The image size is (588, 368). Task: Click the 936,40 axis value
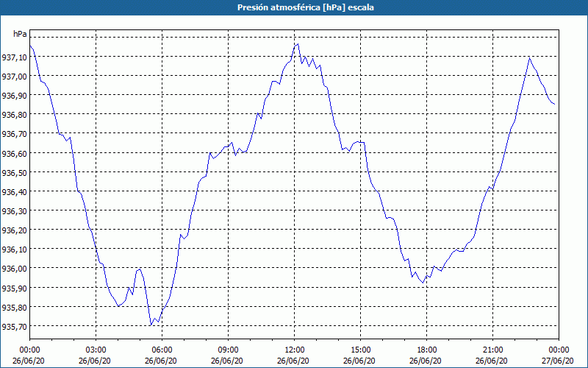click(x=14, y=191)
